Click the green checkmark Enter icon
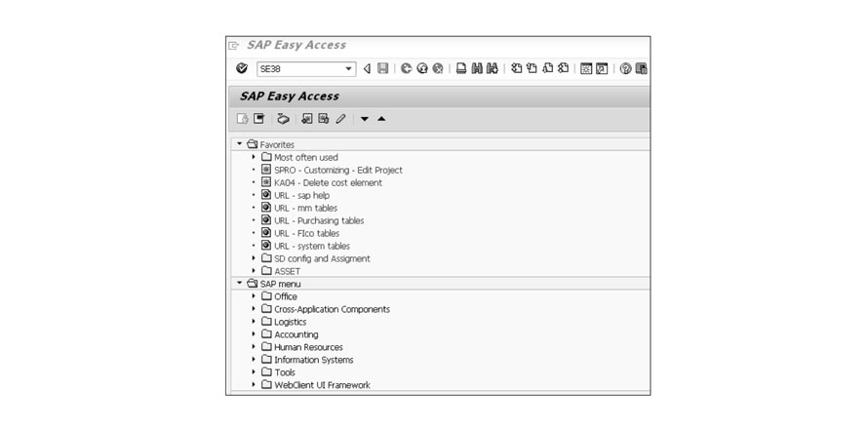868x429 pixels. point(241,68)
